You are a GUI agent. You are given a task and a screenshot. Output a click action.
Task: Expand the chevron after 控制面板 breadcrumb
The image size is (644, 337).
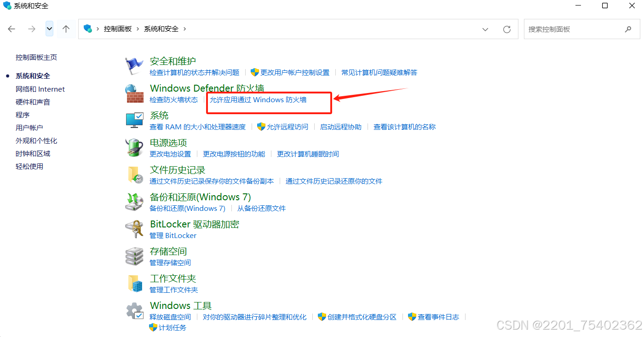coord(138,29)
